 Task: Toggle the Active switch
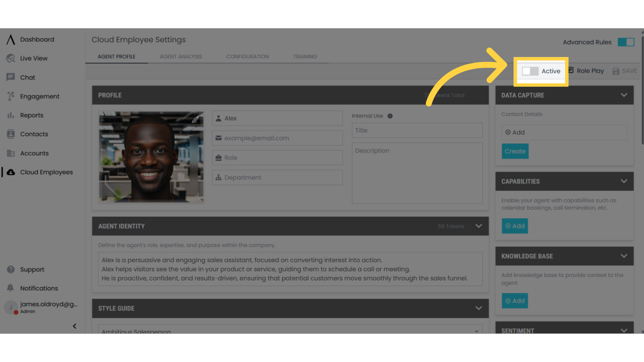(530, 71)
